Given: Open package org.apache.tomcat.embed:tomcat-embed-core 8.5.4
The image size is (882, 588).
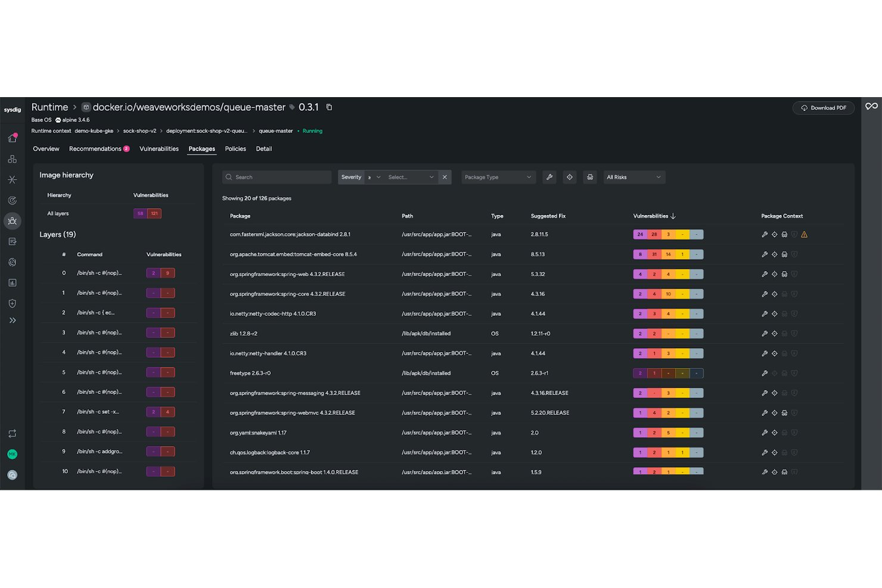Looking at the screenshot, I should [293, 254].
